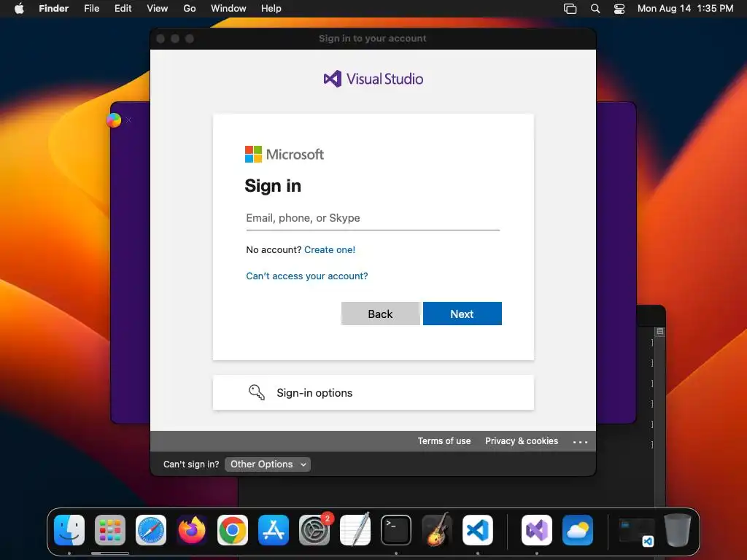Screen dimensions: 747x560
Task: Open the Trash in the Dock
Action: 678,530
